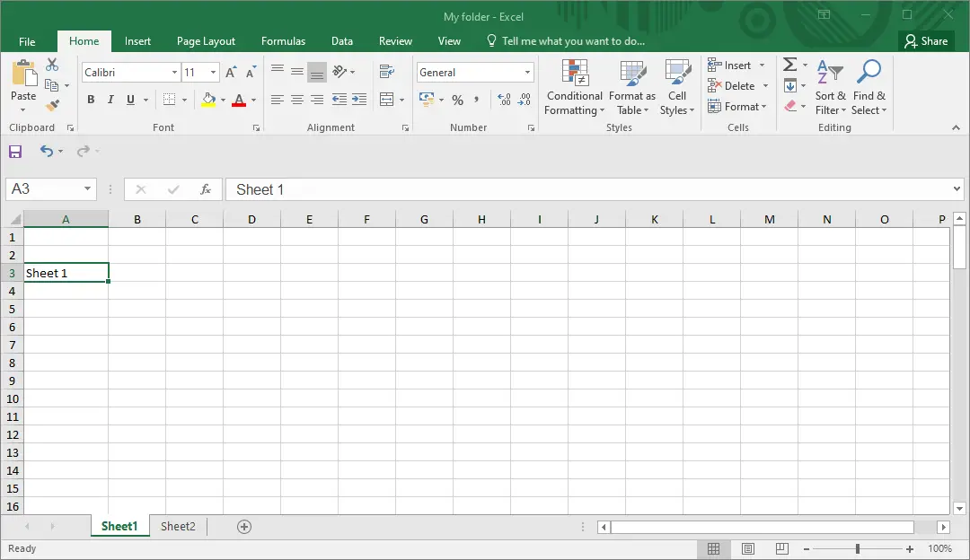Switch to Page Layout view in status bar

point(748,548)
